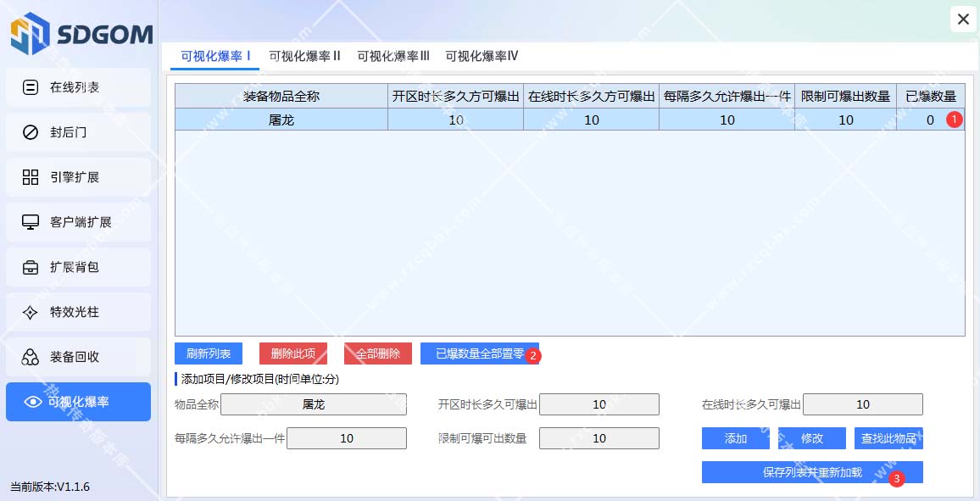
Task: Open 封后门 via its prohibition icon
Action: (31, 132)
